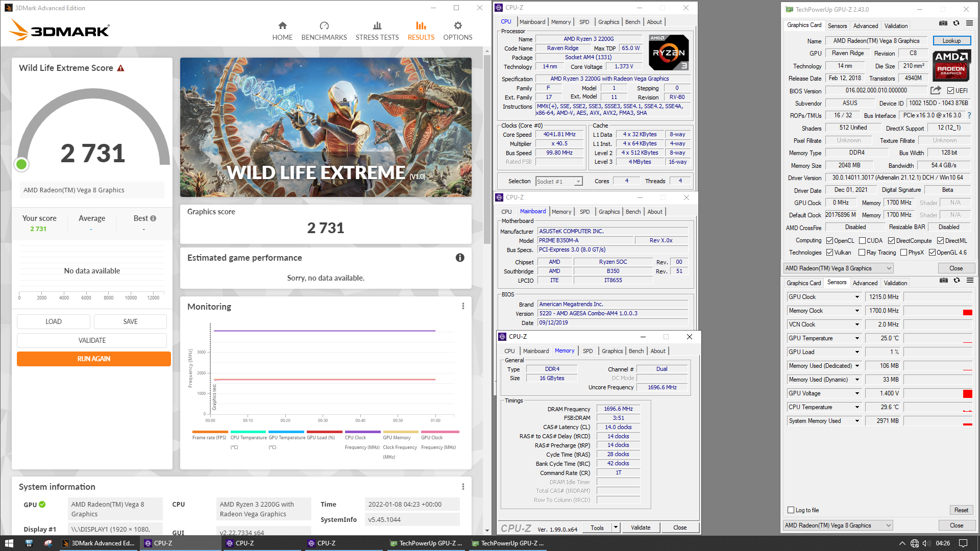
Task: Toggle the PhysX checkbox
Action: tap(904, 253)
